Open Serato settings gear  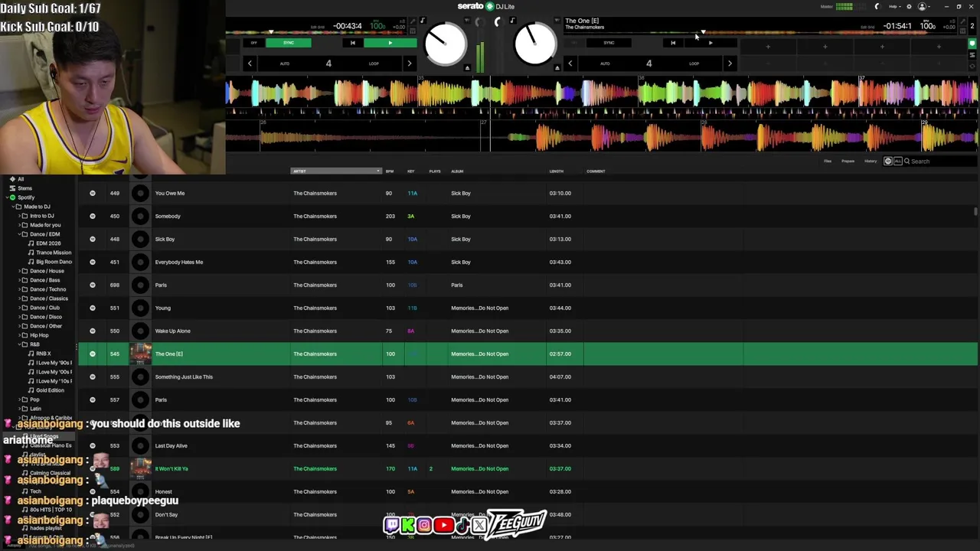(x=909, y=6)
